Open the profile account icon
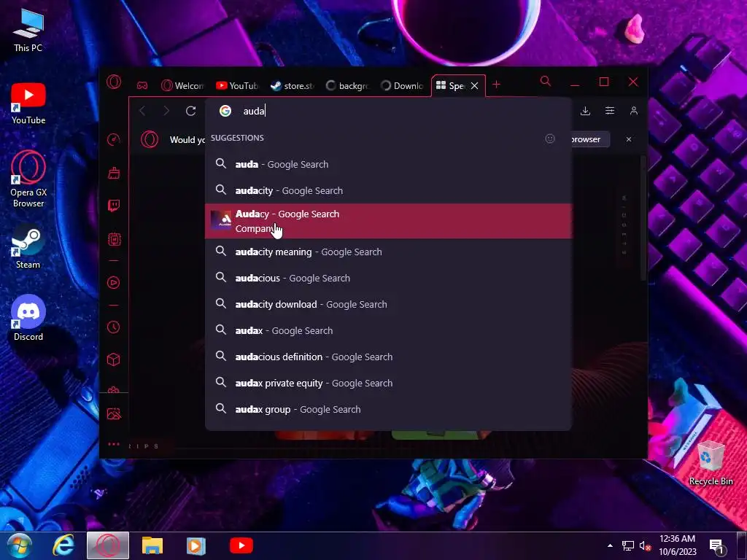This screenshot has height=560, width=747. [634, 111]
